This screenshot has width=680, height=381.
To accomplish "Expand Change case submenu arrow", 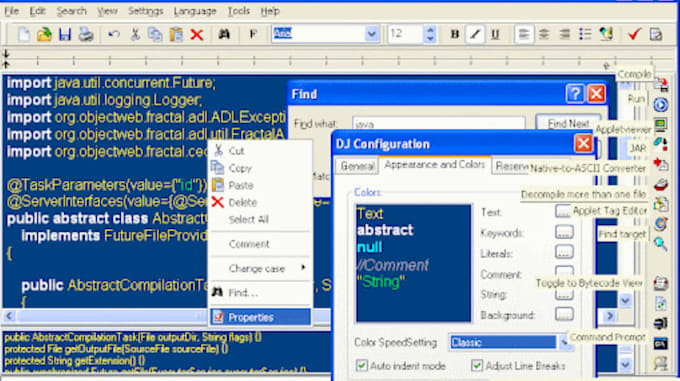I will [x=303, y=267].
